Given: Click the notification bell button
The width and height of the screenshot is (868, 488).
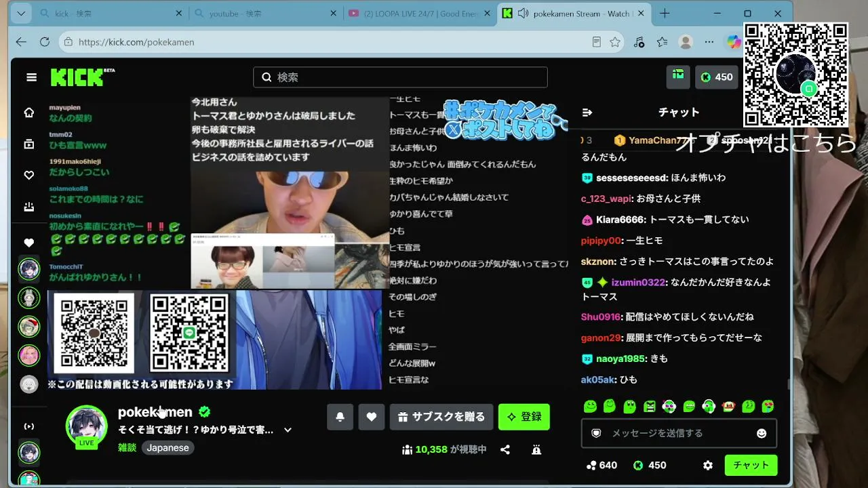Looking at the screenshot, I should click(x=340, y=417).
